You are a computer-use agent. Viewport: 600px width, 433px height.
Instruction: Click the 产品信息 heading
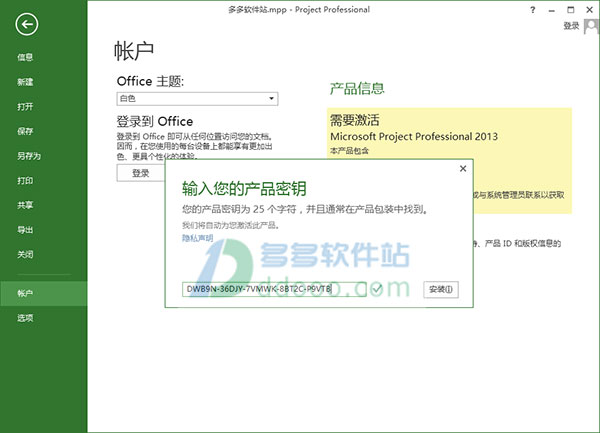click(x=357, y=89)
